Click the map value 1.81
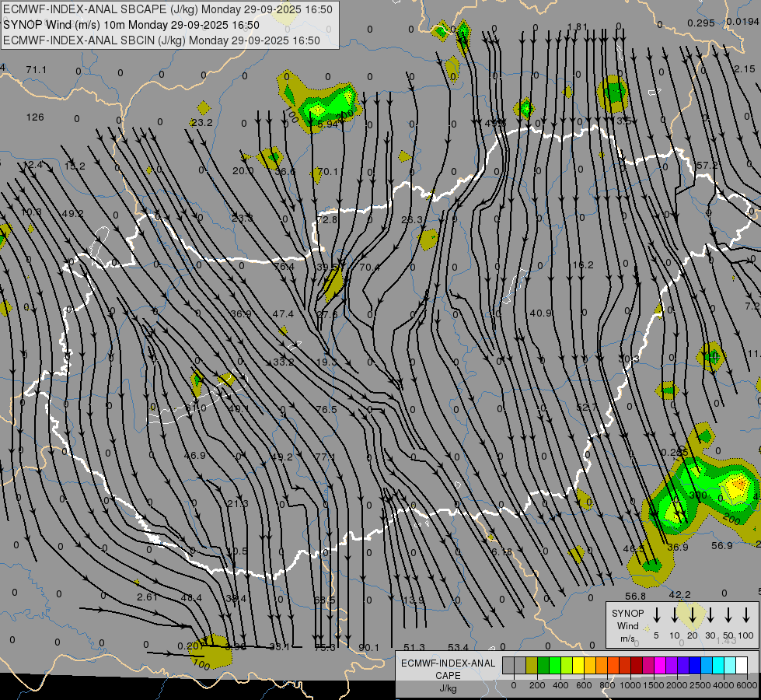761x700 pixels. 578,26
